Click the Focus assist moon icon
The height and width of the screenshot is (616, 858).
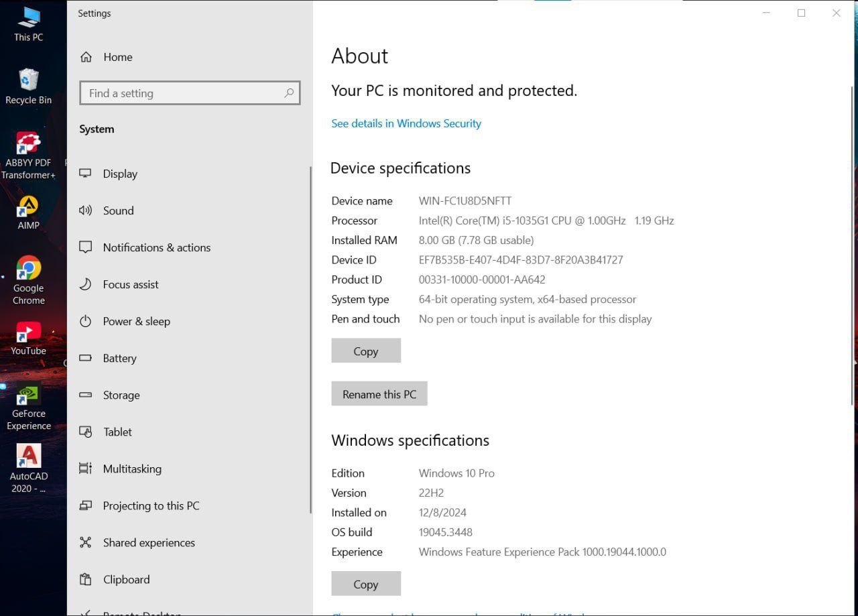85,284
